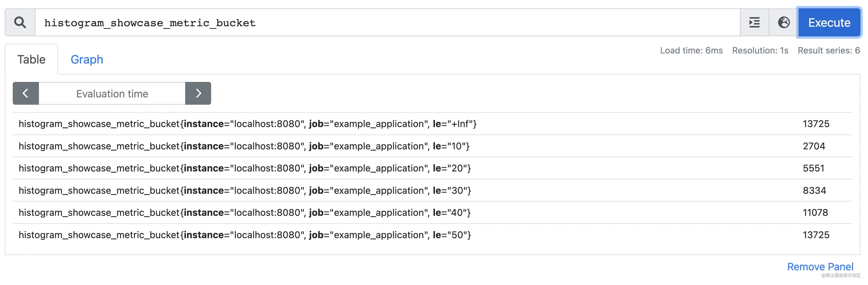Click the Load time: 6ms text
868x285 pixels.
pyautogui.click(x=691, y=51)
